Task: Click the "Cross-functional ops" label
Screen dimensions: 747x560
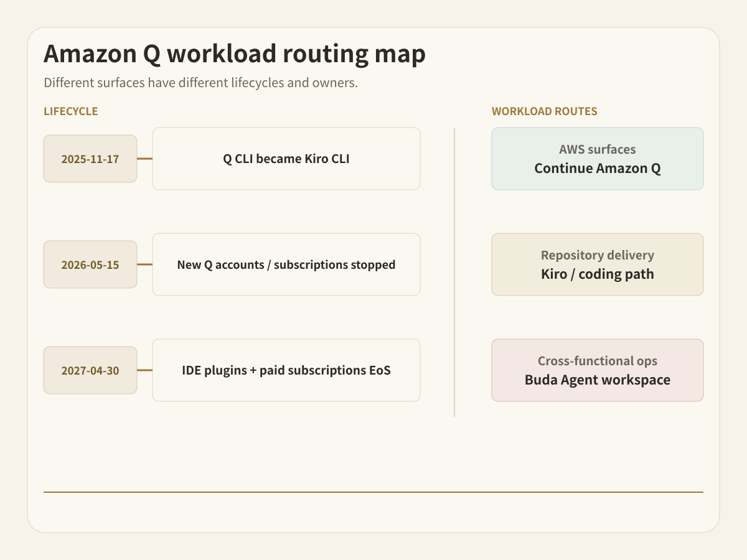Action: click(x=598, y=361)
